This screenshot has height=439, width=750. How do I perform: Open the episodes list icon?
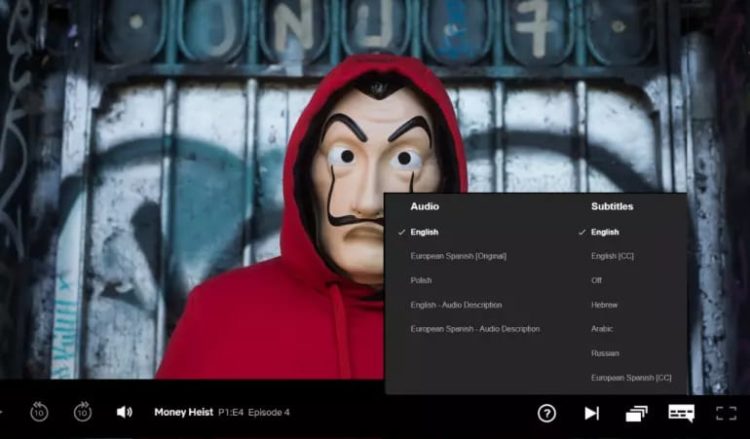(x=637, y=413)
